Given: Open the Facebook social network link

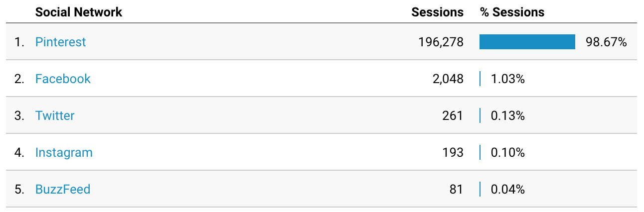Looking at the screenshot, I should (x=63, y=79).
